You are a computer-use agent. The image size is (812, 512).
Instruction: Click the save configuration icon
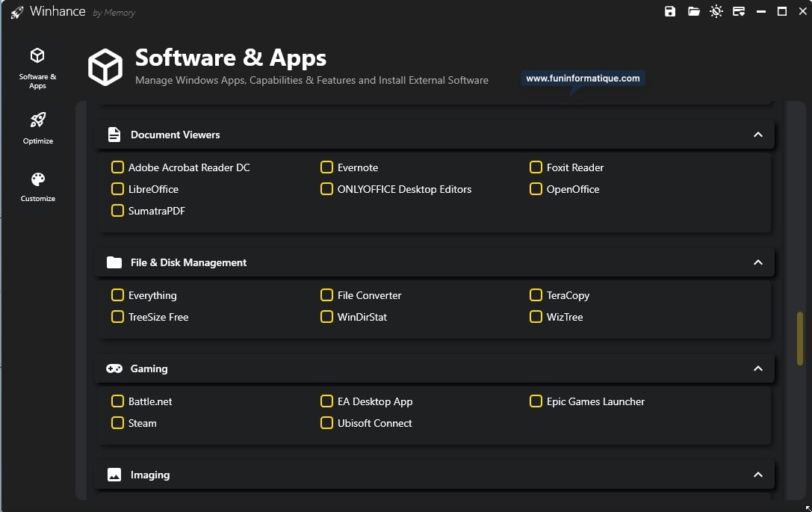tap(669, 11)
